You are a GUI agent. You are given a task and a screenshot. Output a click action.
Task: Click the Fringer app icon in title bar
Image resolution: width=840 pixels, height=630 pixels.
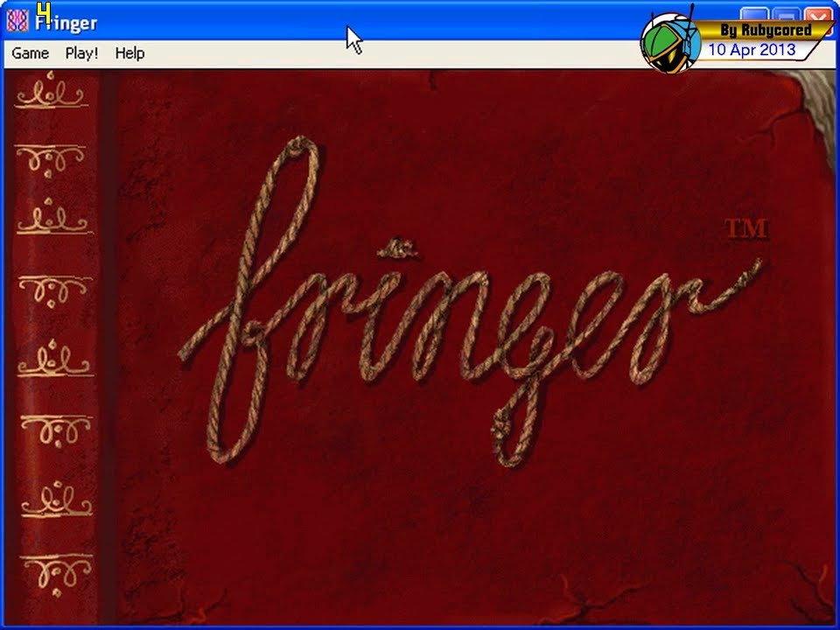tap(17, 21)
